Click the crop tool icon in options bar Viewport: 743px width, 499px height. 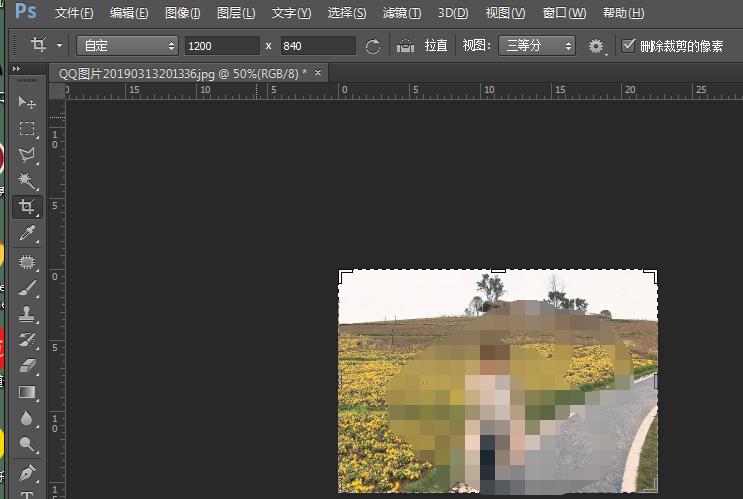coord(38,45)
